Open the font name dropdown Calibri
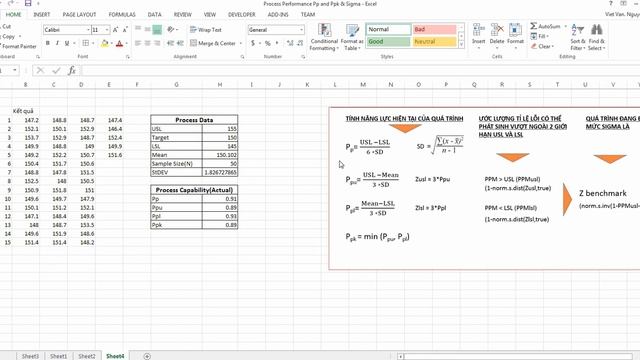 [x=88, y=30]
